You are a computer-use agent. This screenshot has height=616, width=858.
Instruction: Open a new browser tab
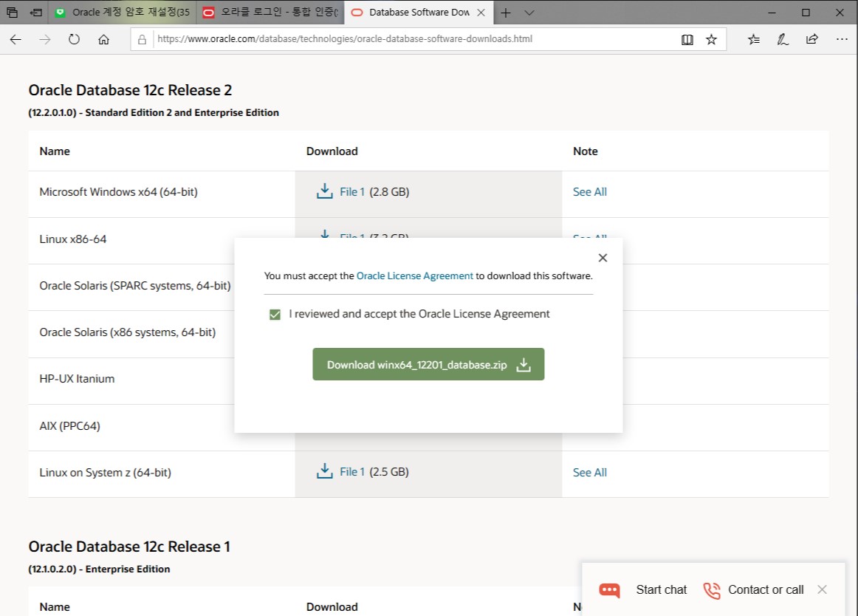(506, 12)
